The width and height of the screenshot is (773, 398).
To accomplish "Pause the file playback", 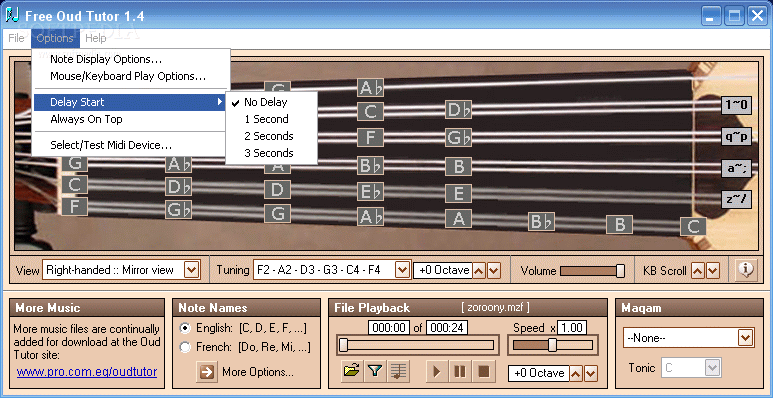I will tap(459, 371).
